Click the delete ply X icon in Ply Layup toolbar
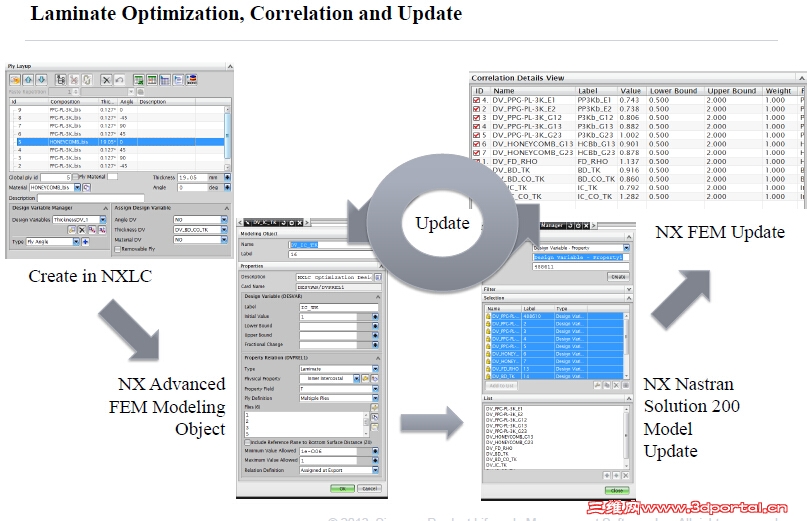The width and height of the screenshot is (807, 521). click(x=106, y=80)
